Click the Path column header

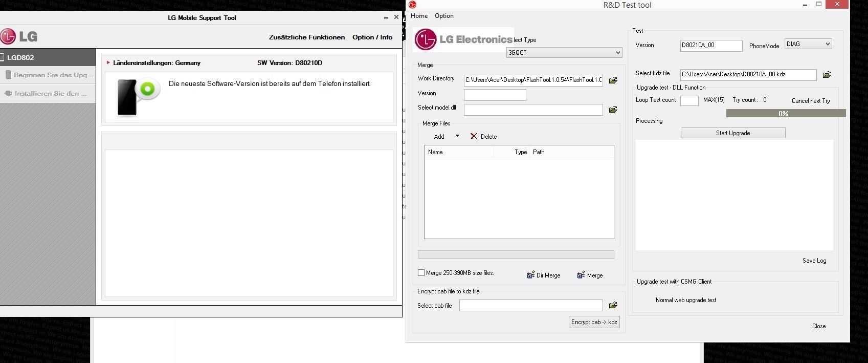coord(572,152)
